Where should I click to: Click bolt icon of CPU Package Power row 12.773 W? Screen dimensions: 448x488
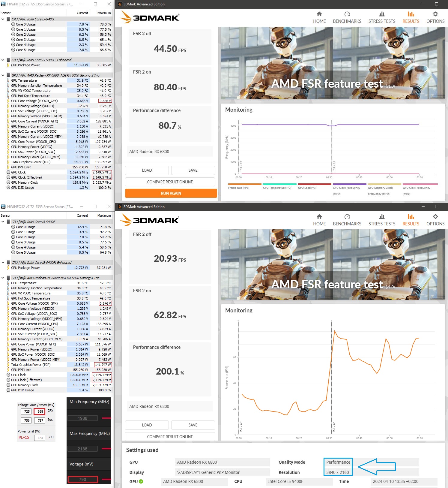tap(8, 268)
